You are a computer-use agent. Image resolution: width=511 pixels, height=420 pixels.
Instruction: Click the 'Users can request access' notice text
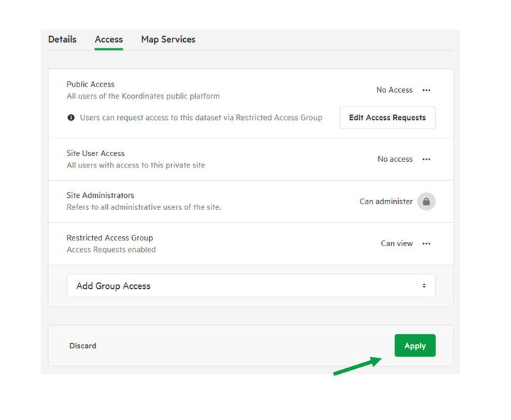coord(201,118)
